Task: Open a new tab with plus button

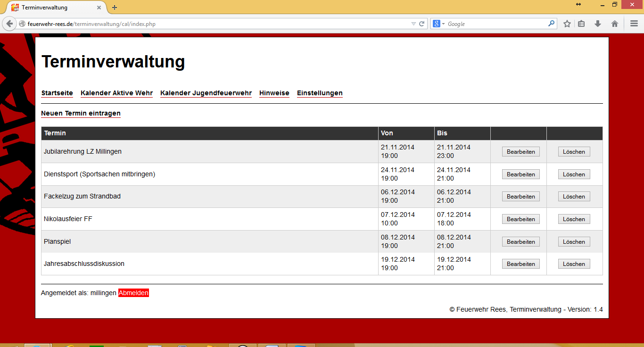Action: tap(115, 8)
